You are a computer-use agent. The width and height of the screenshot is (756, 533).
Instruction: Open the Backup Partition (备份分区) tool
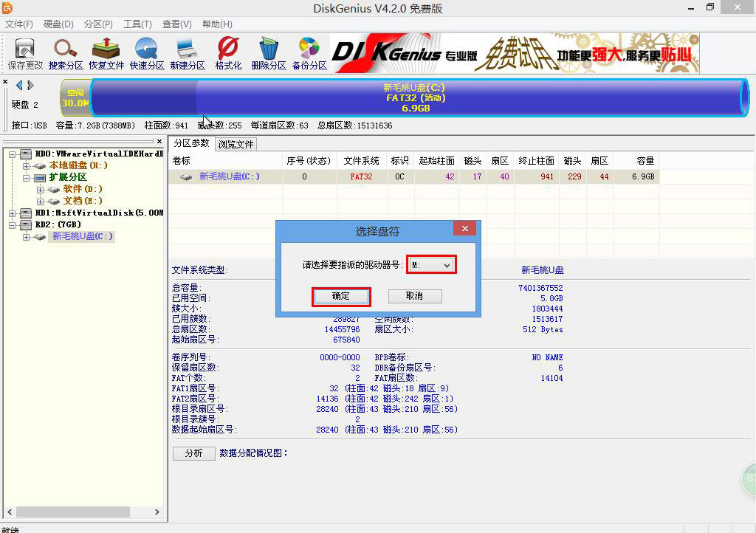tap(309, 53)
